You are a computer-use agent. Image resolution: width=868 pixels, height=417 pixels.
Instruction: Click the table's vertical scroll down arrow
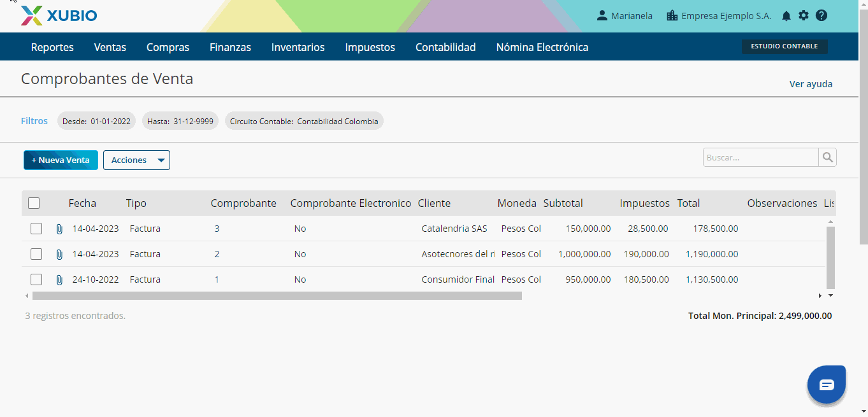pyautogui.click(x=830, y=295)
